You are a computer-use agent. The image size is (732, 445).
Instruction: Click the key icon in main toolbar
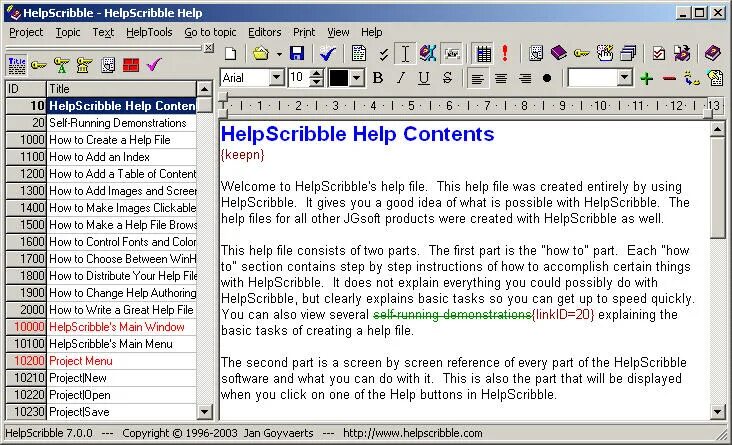click(x=582, y=53)
